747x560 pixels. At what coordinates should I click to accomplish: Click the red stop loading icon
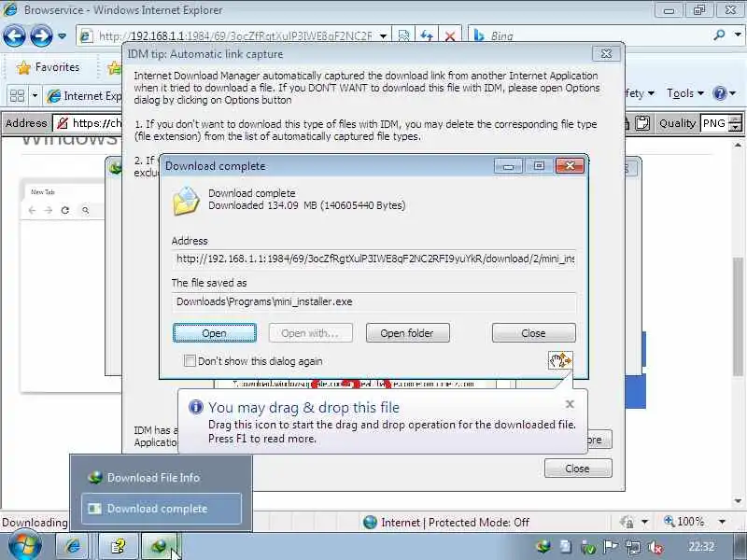click(450, 36)
